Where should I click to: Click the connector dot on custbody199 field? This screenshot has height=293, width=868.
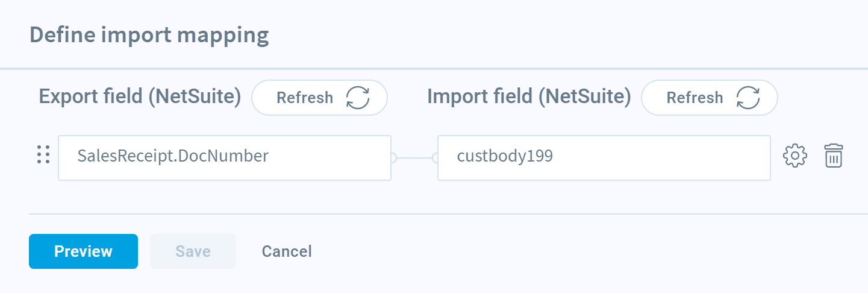[x=436, y=158]
